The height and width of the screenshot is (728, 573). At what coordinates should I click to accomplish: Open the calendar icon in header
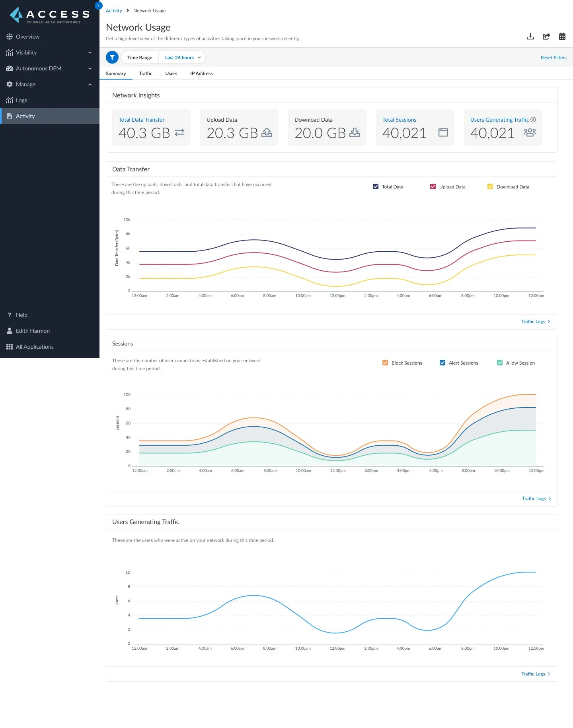point(562,37)
